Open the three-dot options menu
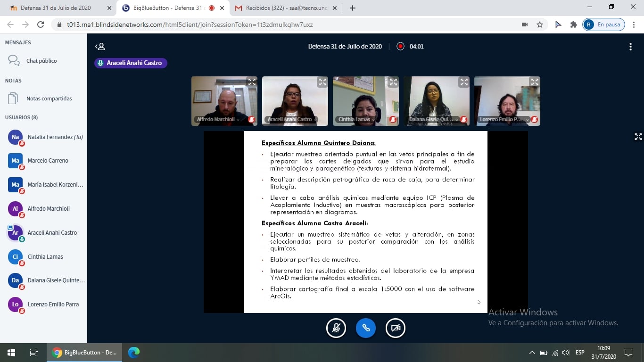This screenshot has height=362, width=644. [x=630, y=47]
